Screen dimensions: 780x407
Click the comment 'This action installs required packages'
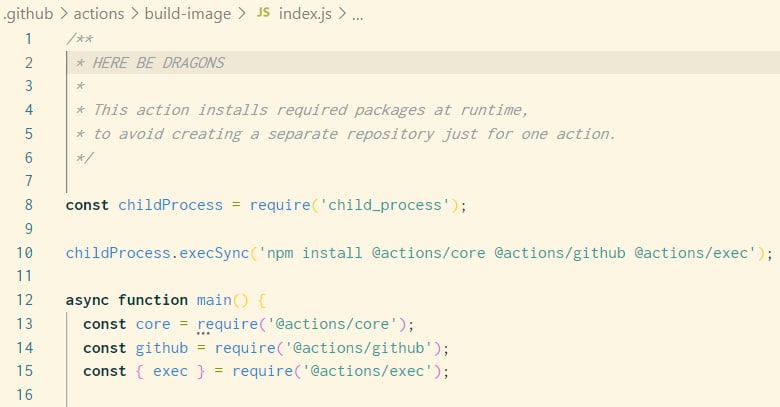coord(259,110)
